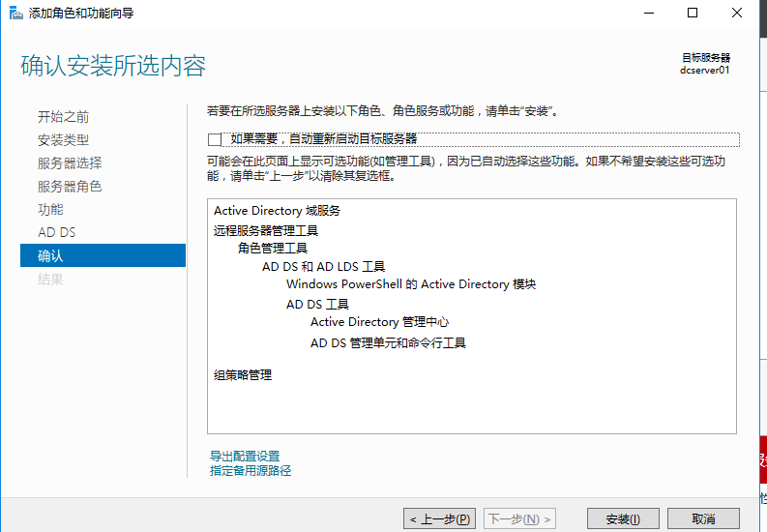
Task: Select AD DS 管理单元和命令行工具 entry
Action: pos(389,342)
